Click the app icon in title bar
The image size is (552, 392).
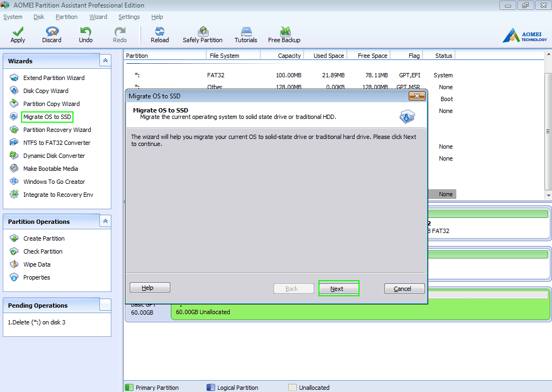(5, 5)
